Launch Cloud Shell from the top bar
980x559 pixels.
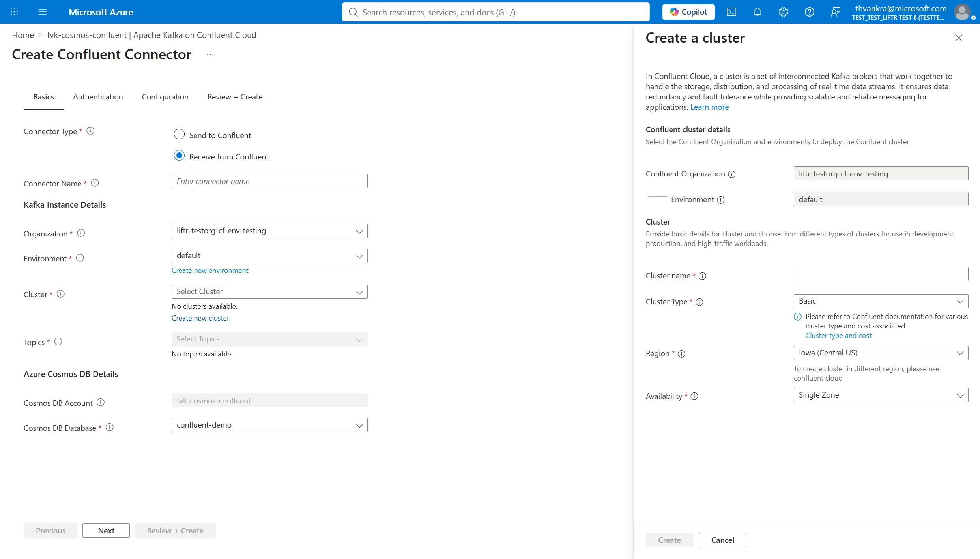pyautogui.click(x=731, y=12)
